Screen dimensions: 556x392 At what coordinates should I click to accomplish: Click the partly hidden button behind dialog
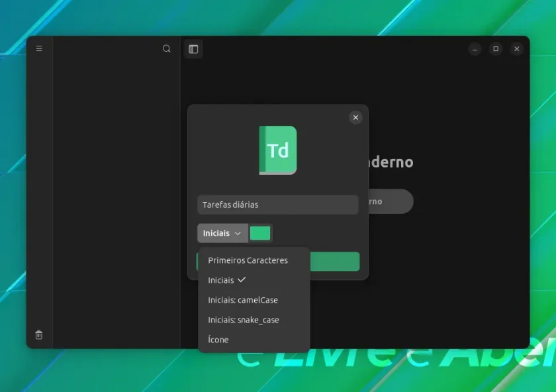coord(391,201)
